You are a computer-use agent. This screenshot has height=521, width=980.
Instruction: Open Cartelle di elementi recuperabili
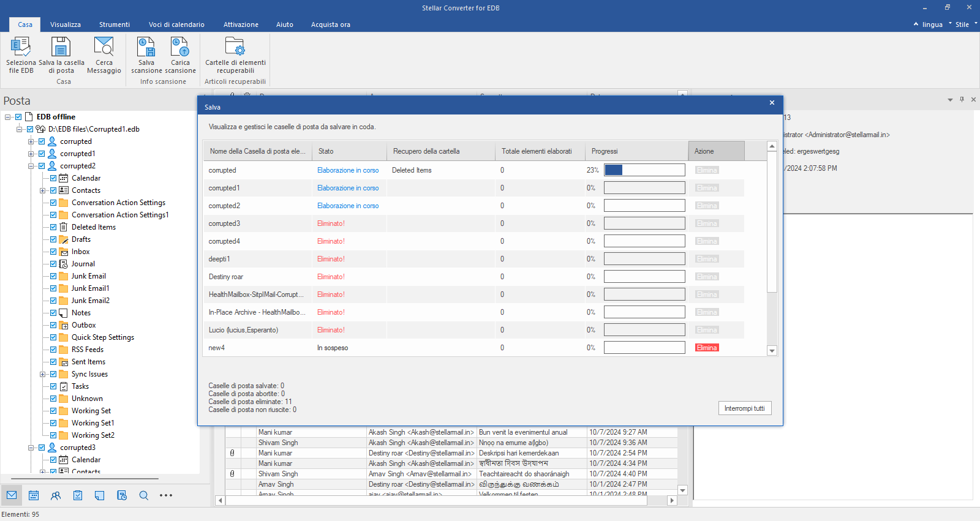click(x=235, y=47)
